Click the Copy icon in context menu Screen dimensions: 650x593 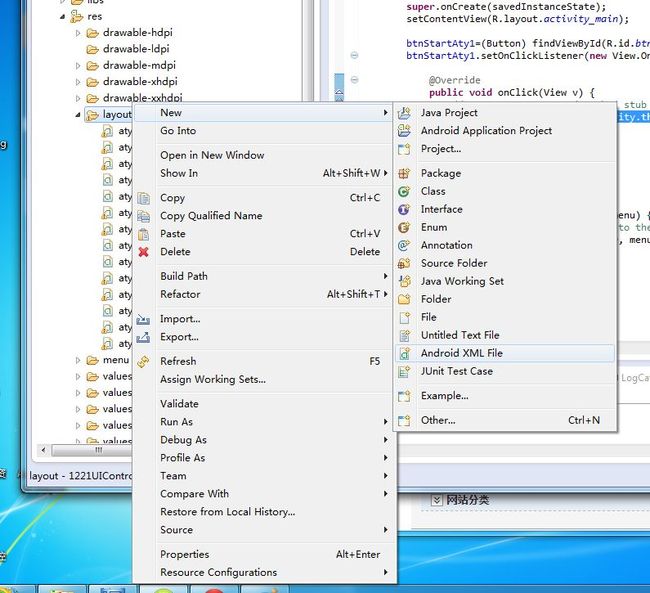pos(143,198)
